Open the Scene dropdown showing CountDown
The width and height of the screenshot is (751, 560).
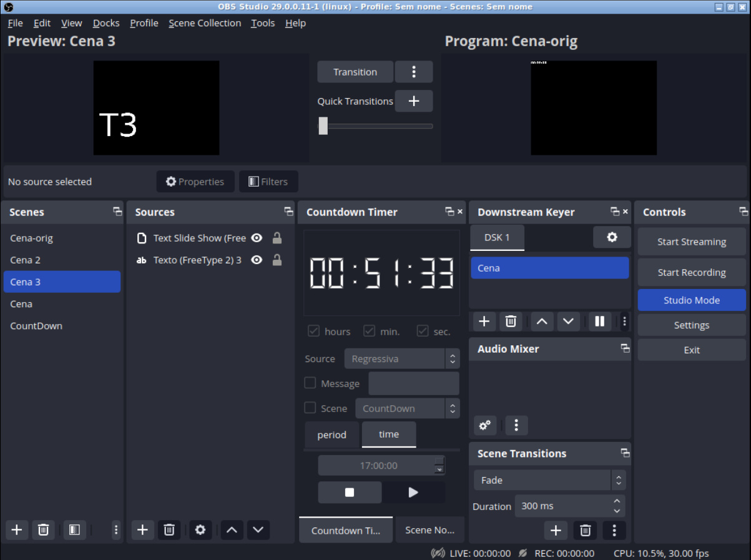[408, 408]
